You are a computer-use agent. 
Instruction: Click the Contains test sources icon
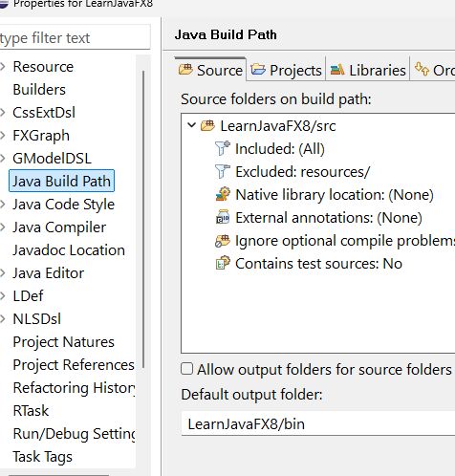point(223,263)
